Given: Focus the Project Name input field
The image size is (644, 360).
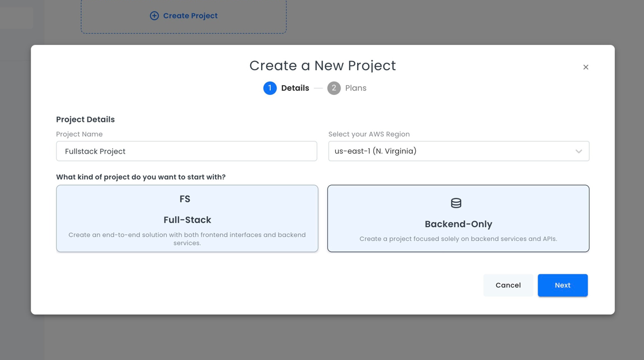Looking at the screenshot, I should pos(186,151).
